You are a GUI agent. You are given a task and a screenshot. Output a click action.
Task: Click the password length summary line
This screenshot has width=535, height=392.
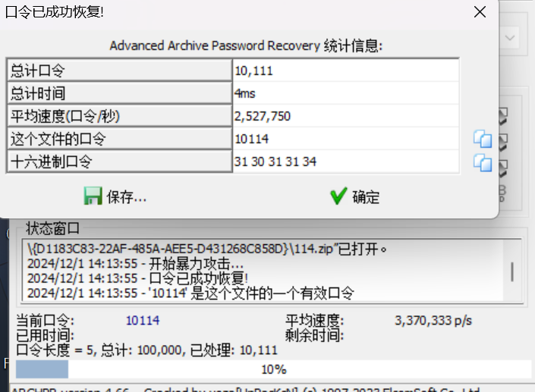point(146,350)
